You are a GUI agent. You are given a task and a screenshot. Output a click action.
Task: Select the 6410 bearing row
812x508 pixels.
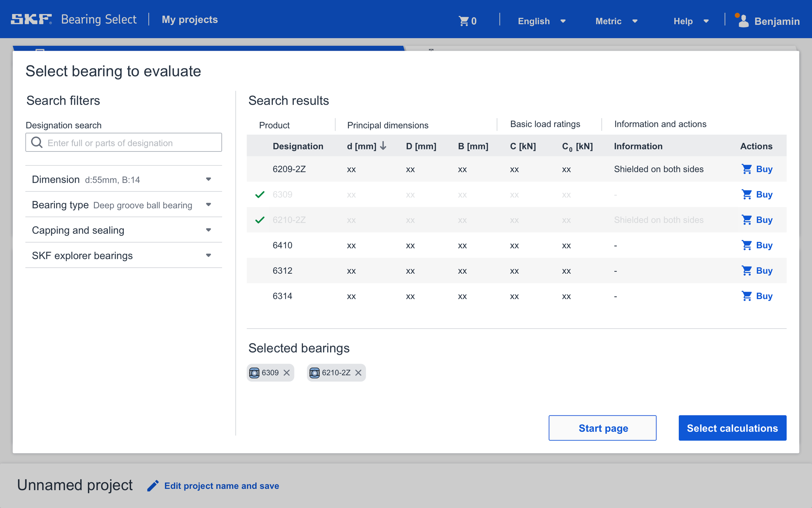click(x=282, y=245)
